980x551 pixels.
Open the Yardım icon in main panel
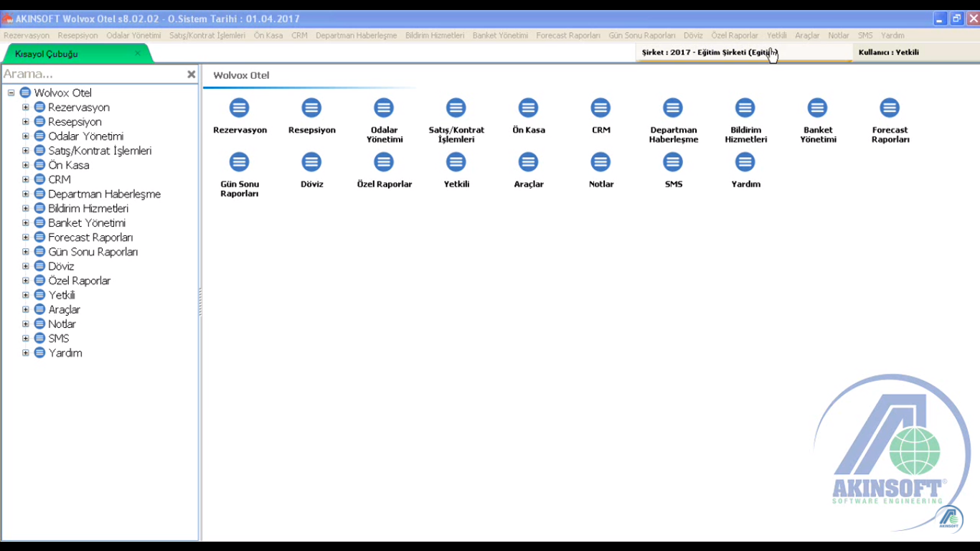[745, 162]
